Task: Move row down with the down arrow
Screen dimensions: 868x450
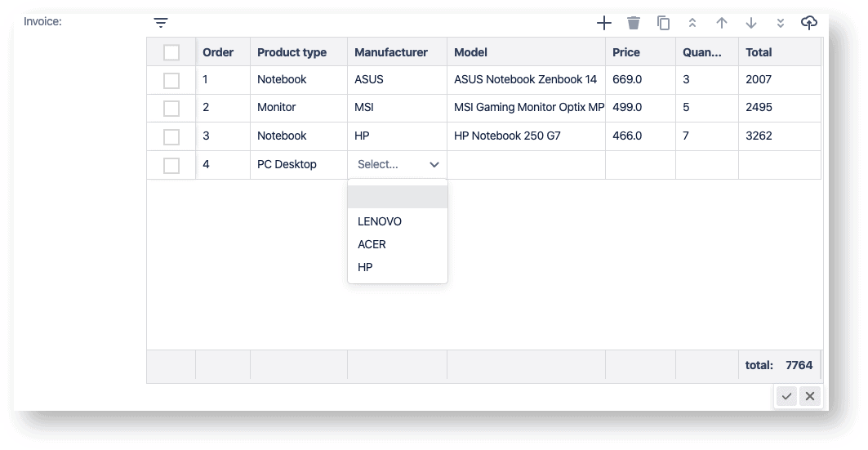Action: [750, 23]
